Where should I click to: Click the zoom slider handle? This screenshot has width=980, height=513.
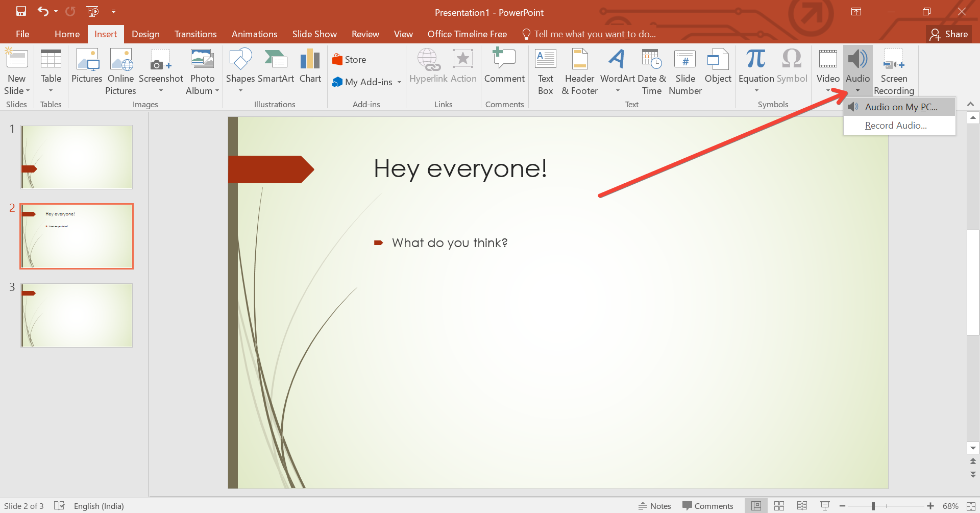[x=873, y=506]
